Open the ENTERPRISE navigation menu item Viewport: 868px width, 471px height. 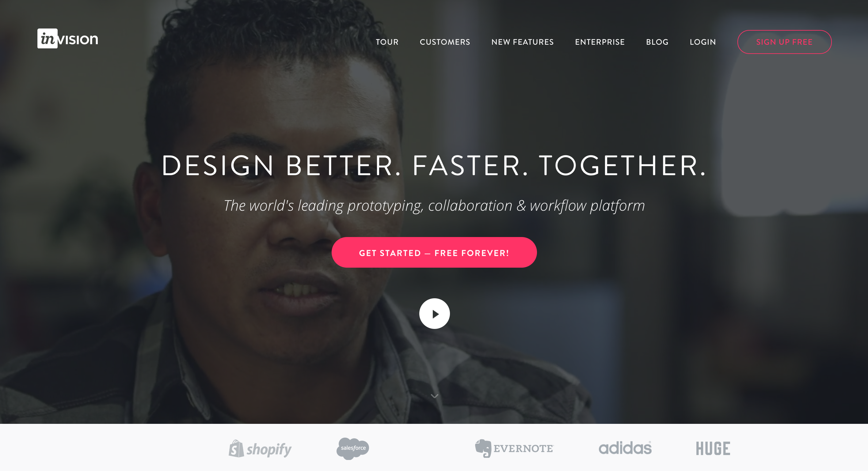click(600, 42)
